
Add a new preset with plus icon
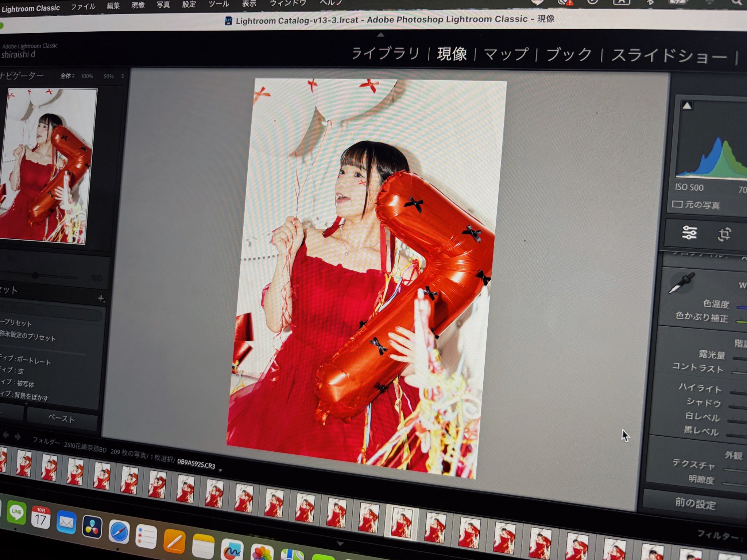(x=101, y=299)
